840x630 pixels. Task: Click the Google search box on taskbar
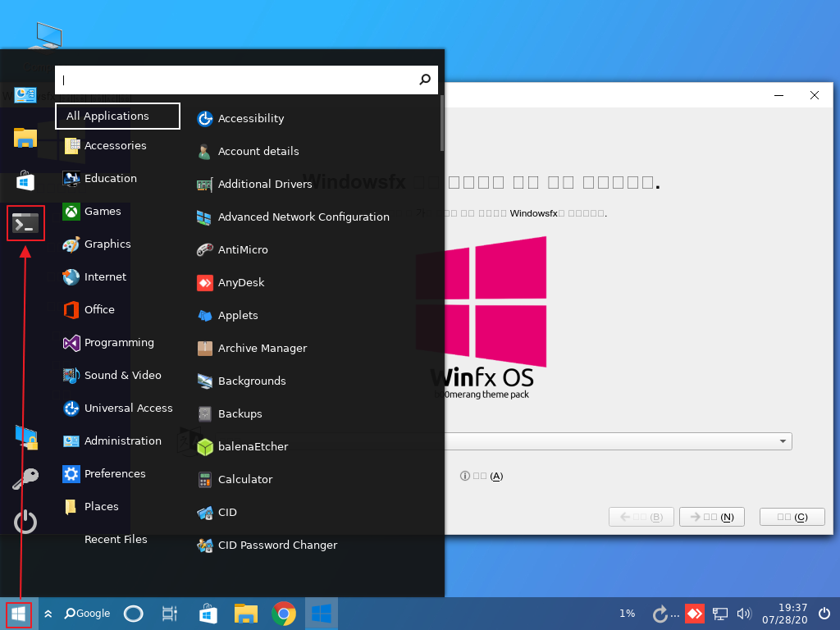tap(87, 614)
